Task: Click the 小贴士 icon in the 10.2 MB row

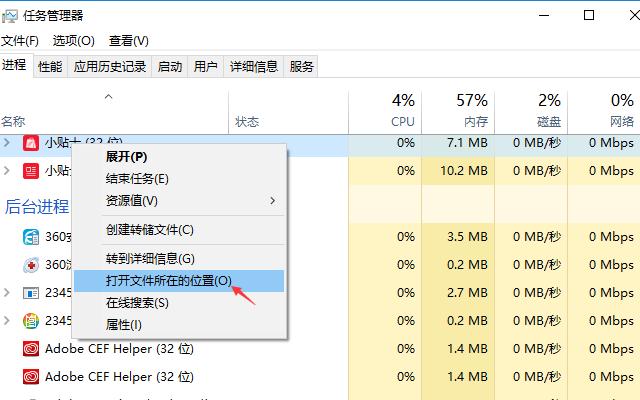Action: tap(31, 171)
